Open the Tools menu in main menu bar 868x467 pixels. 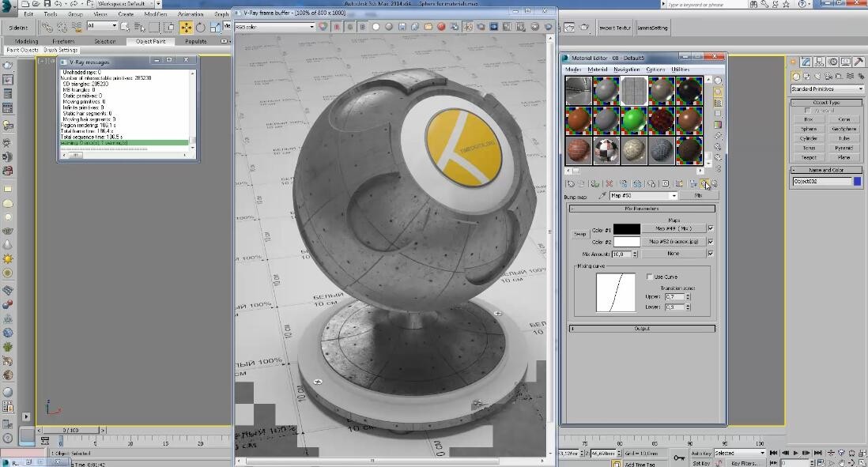click(51, 14)
